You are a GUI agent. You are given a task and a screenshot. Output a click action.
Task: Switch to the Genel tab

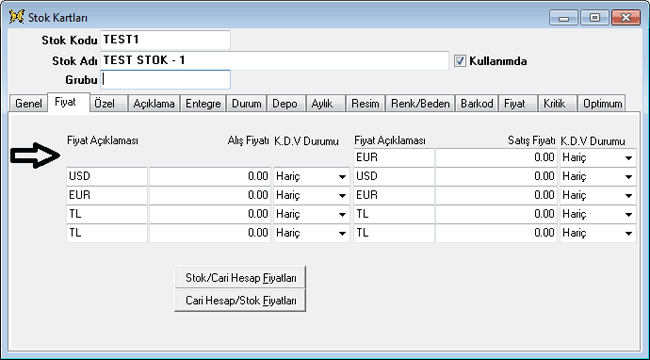coord(28,103)
